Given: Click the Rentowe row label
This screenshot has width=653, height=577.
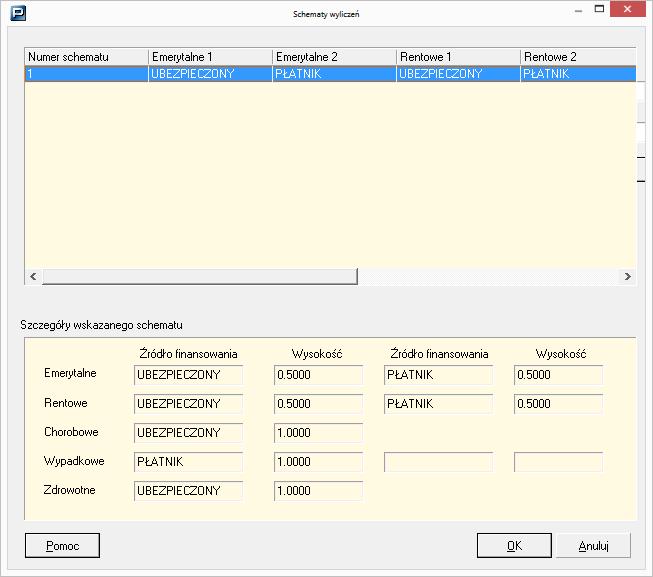Looking at the screenshot, I should point(66,403).
